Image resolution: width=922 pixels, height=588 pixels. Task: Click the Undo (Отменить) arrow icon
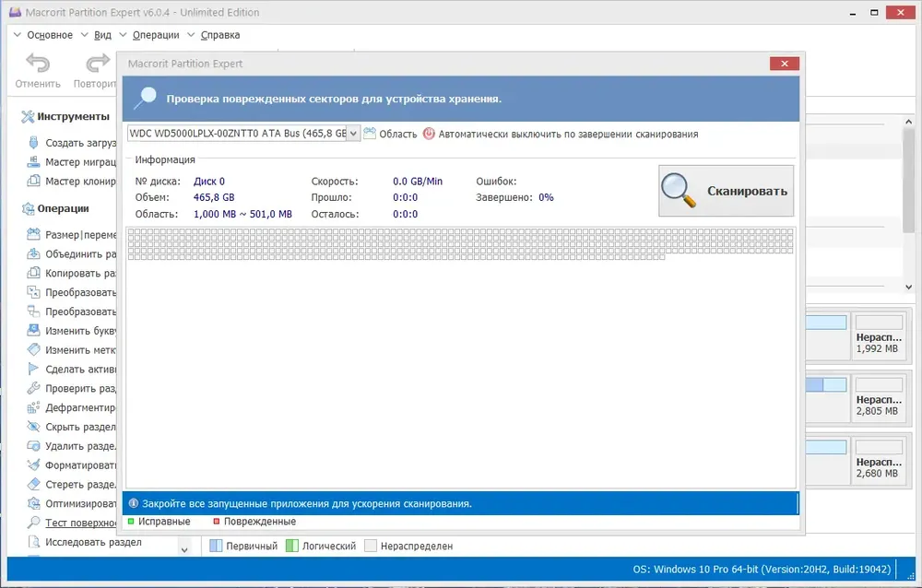click(38, 63)
